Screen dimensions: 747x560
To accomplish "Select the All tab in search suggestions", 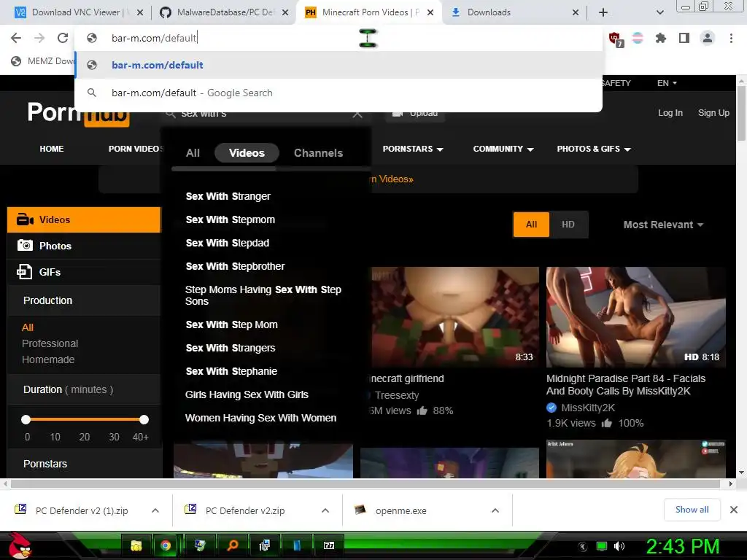I will tap(193, 153).
